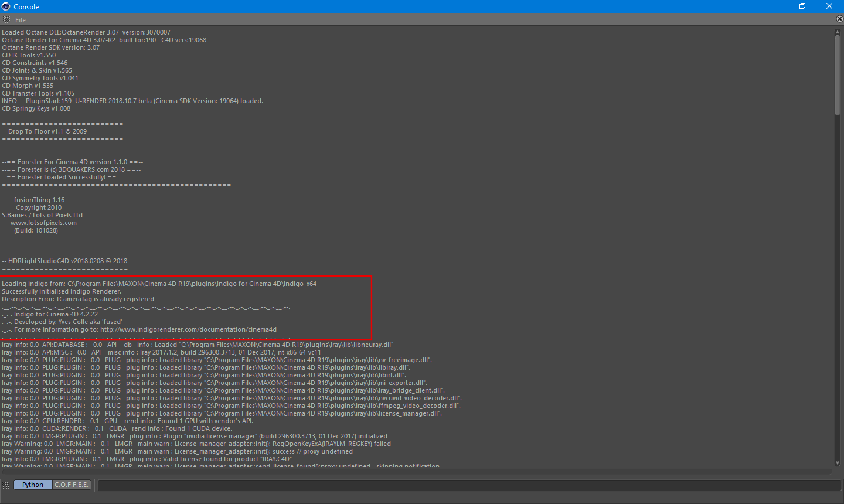Screen dimensions: 844x504
Task: Minimize the Console window
Action: [776, 6]
